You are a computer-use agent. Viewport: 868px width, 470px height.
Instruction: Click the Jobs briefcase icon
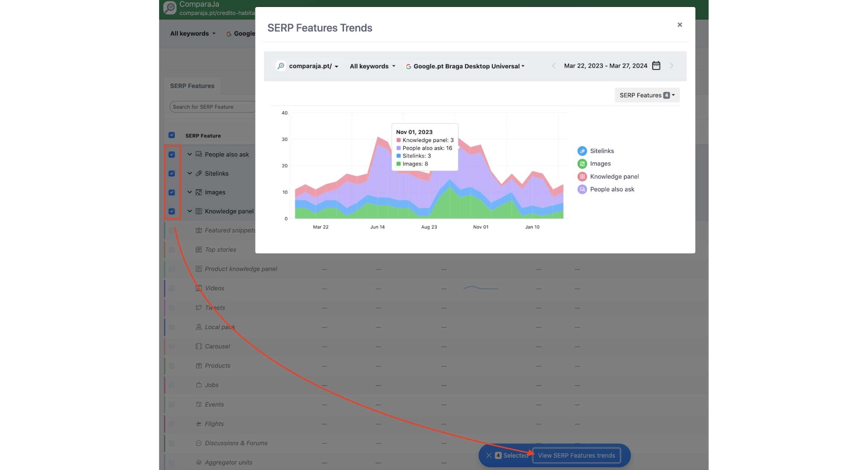click(199, 385)
